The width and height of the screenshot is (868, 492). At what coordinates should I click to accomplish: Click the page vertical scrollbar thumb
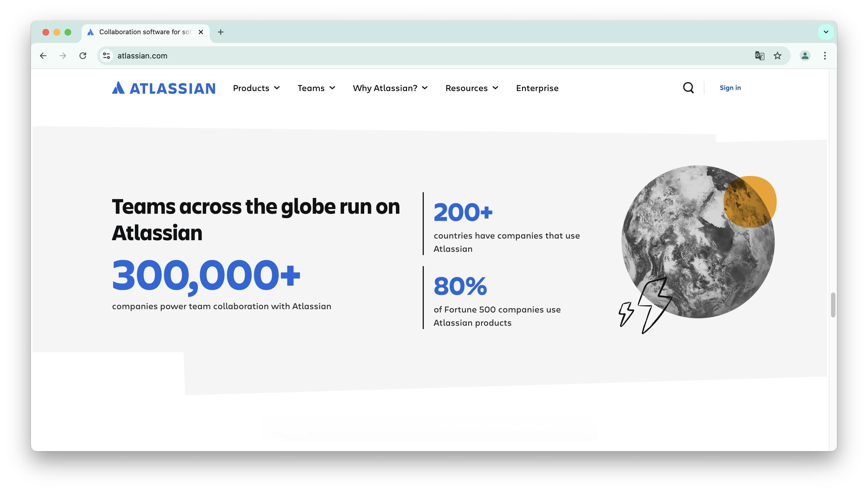click(833, 305)
